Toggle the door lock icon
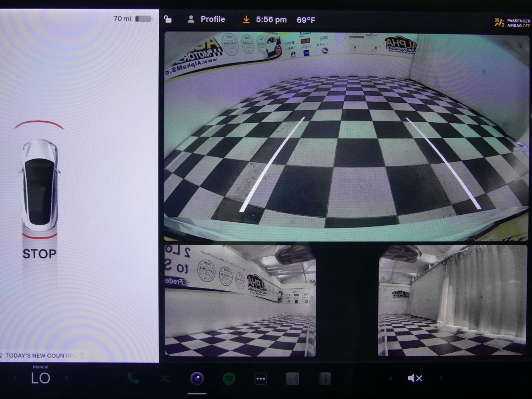The width and height of the screenshot is (532, 399). (168, 19)
